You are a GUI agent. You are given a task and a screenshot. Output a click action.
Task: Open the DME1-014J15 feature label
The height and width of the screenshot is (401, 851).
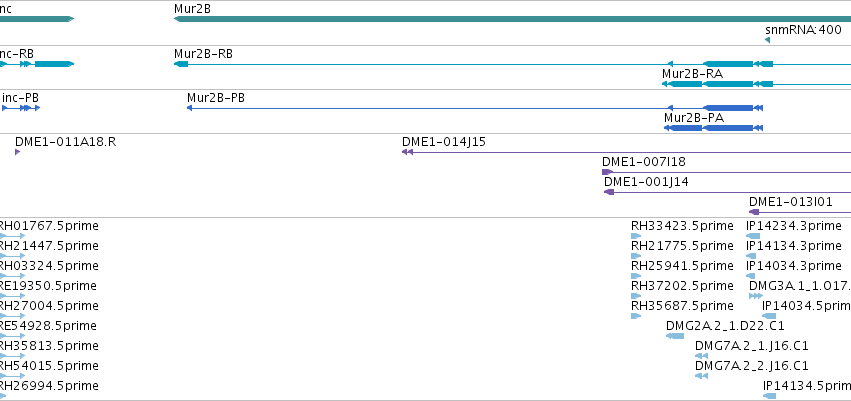[x=444, y=142]
